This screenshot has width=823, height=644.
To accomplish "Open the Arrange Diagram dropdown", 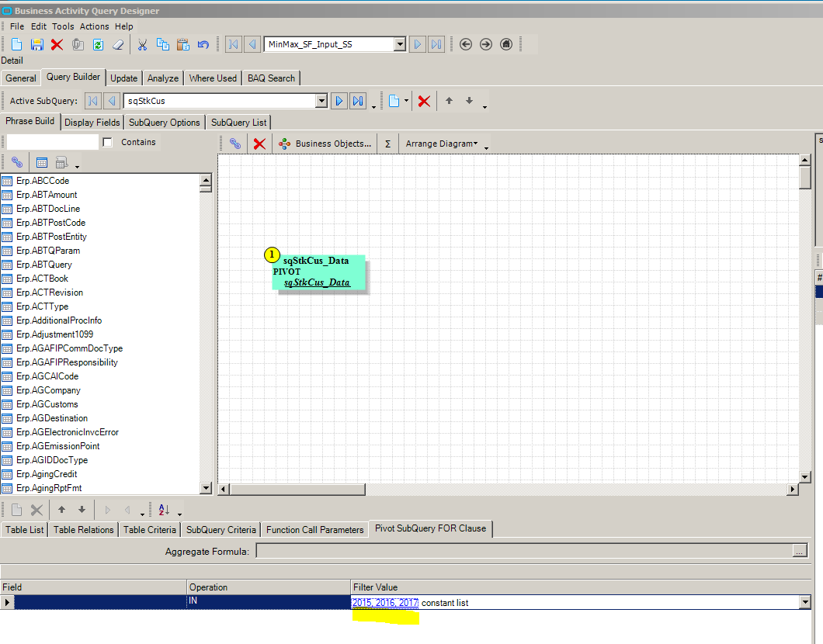I will point(442,144).
